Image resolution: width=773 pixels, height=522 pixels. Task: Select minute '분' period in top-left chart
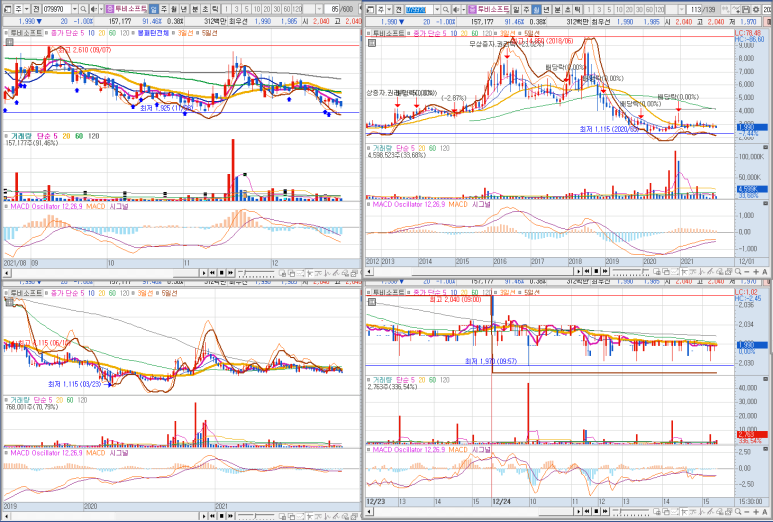pos(195,9)
